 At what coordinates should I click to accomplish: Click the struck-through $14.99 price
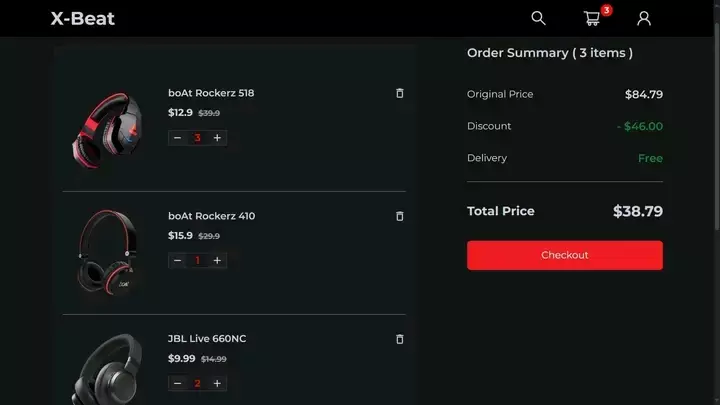point(214,359)
